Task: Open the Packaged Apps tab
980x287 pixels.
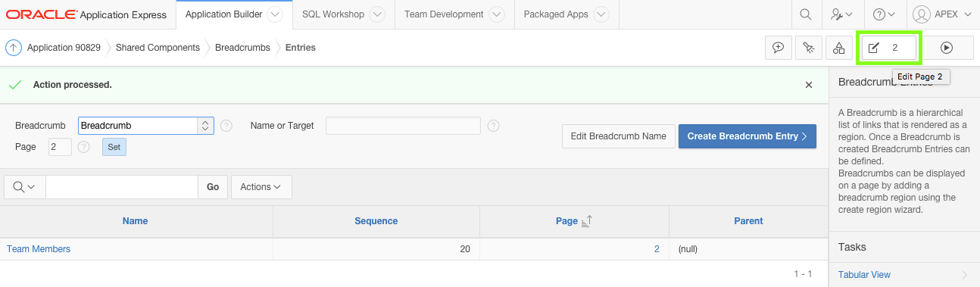Action: click(x=556, y=14)
